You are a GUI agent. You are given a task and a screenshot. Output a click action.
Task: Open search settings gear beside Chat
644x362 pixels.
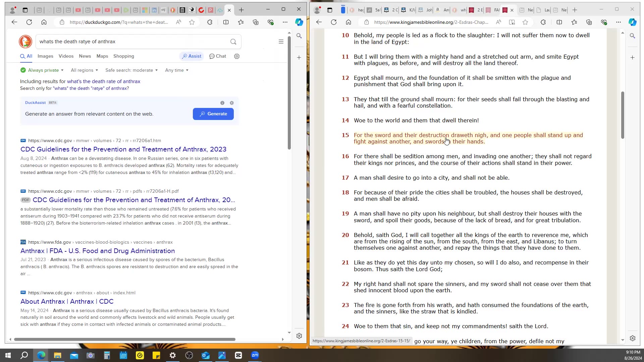[237, 56]
